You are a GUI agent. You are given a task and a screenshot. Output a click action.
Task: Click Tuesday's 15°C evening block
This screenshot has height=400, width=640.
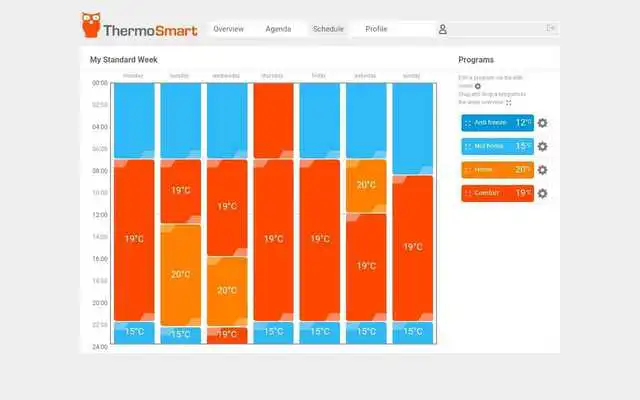tap(181, 335)
